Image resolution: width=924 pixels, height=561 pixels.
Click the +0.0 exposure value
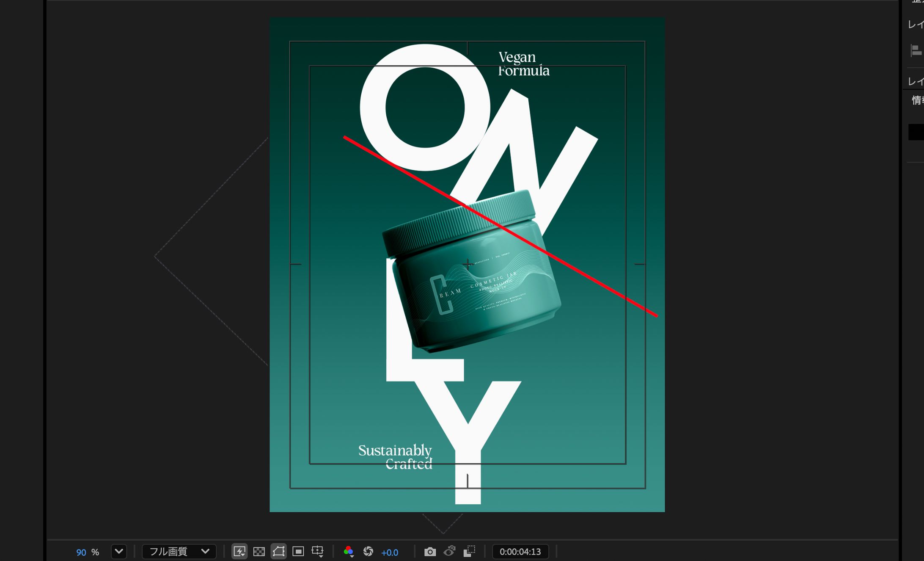point(390,553)
